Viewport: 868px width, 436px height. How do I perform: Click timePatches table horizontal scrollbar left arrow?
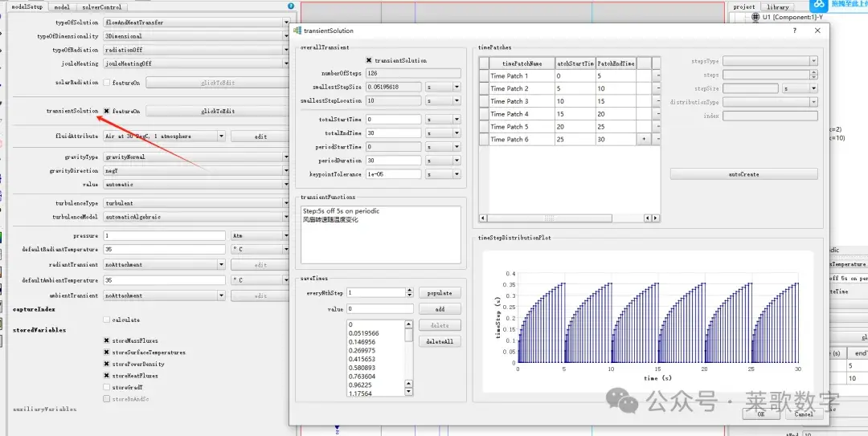tap(483, 218)
